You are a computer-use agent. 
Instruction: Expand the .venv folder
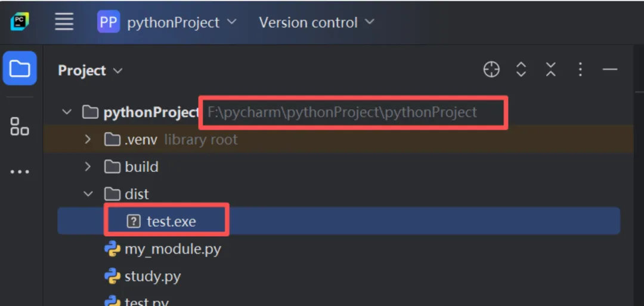pyautogui.click(x=88, y=140)
